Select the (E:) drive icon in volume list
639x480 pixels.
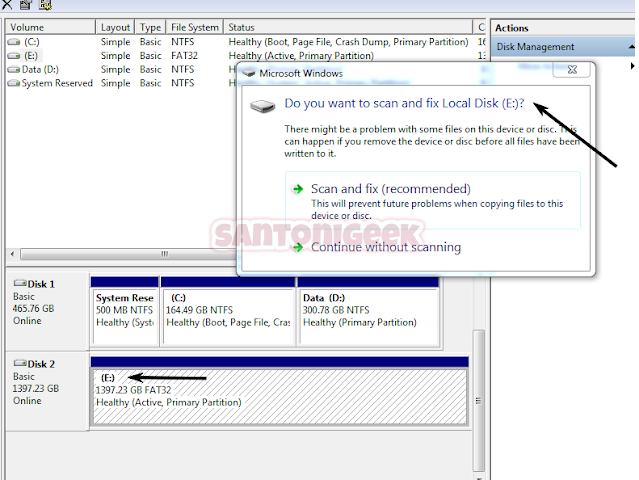pyautogui.click(x=14, y=56)
